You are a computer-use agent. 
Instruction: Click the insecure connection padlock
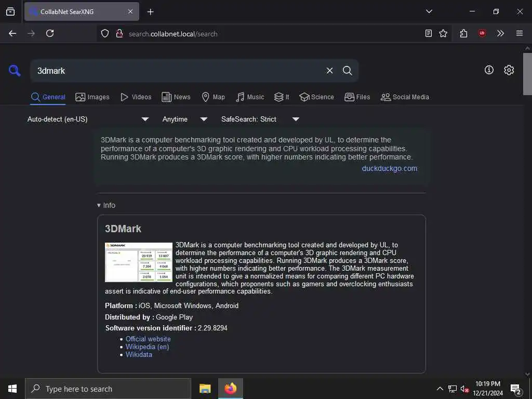[119, 33]
